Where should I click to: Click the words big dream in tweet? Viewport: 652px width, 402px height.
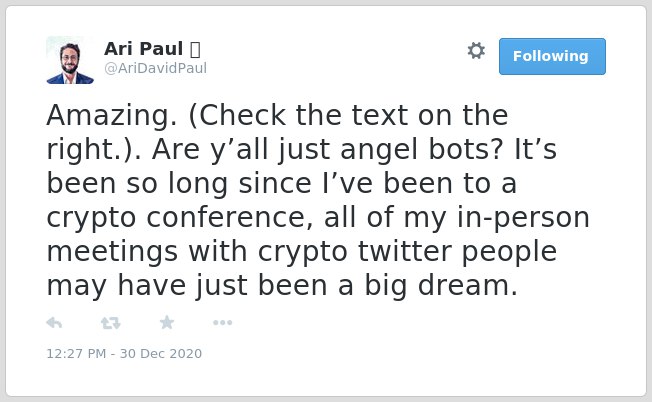[x=441, y=286]
